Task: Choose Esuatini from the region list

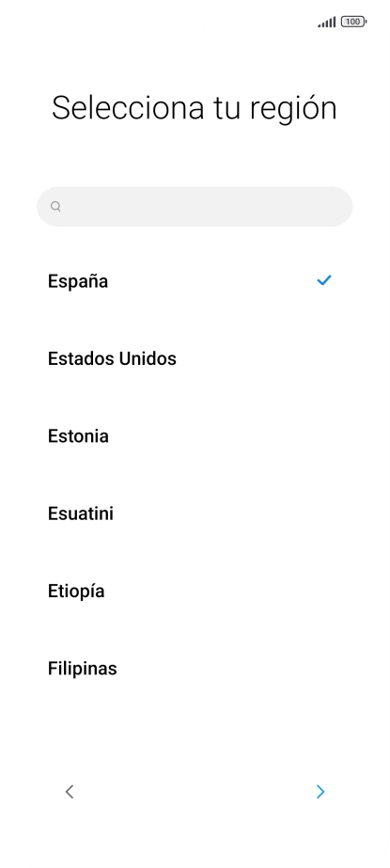Action: tap(195, 513)
